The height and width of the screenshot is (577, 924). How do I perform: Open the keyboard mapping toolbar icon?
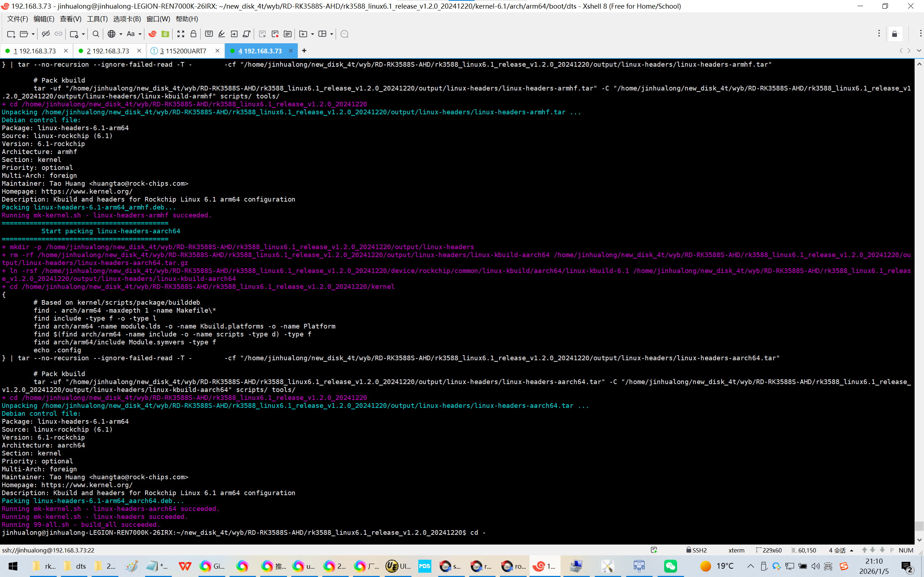[209, 34]
